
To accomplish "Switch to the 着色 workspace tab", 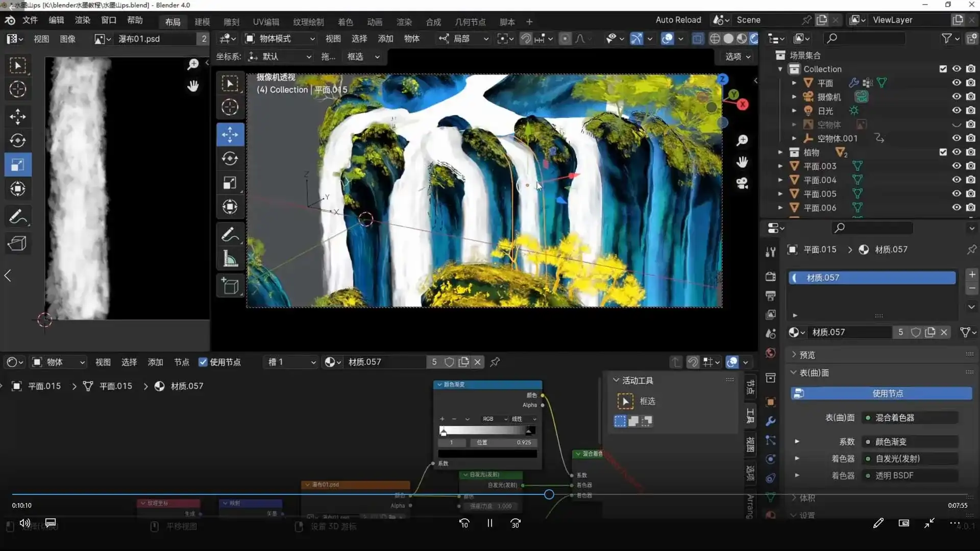I will 345,22.
